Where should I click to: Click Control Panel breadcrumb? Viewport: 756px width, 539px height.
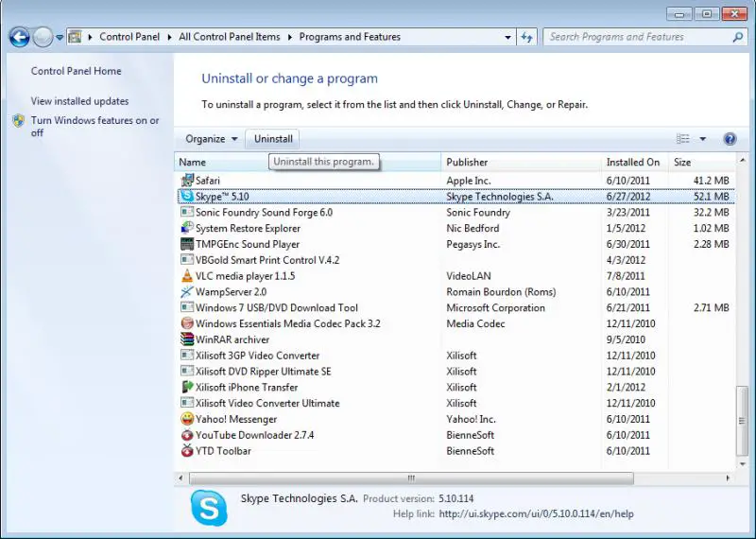129,37
